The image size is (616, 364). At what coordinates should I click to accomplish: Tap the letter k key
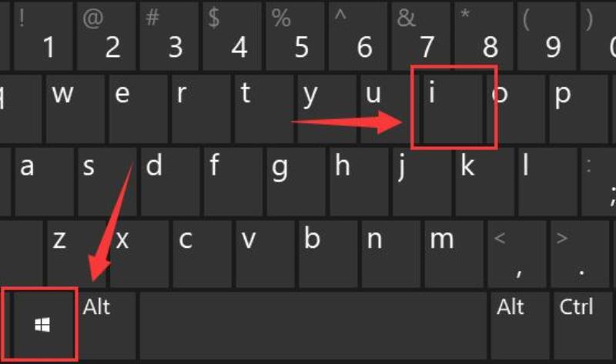(485, 182)
